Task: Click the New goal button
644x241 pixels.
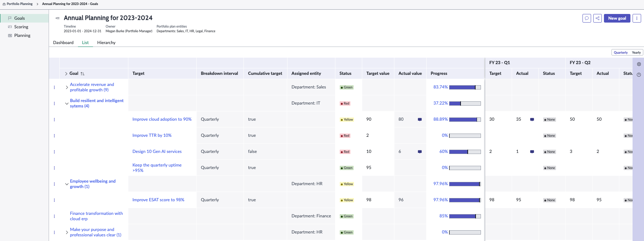Action: (617, 18)
